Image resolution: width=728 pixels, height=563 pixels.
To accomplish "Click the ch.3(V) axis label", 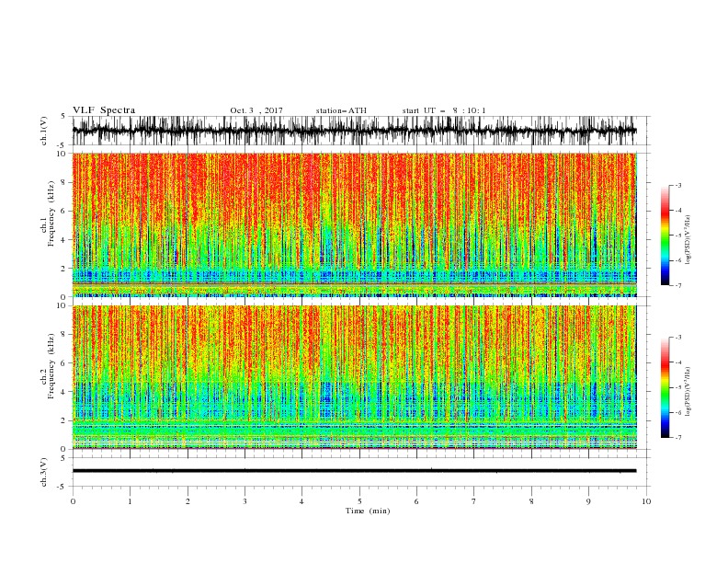I will (x=44, y=472).
